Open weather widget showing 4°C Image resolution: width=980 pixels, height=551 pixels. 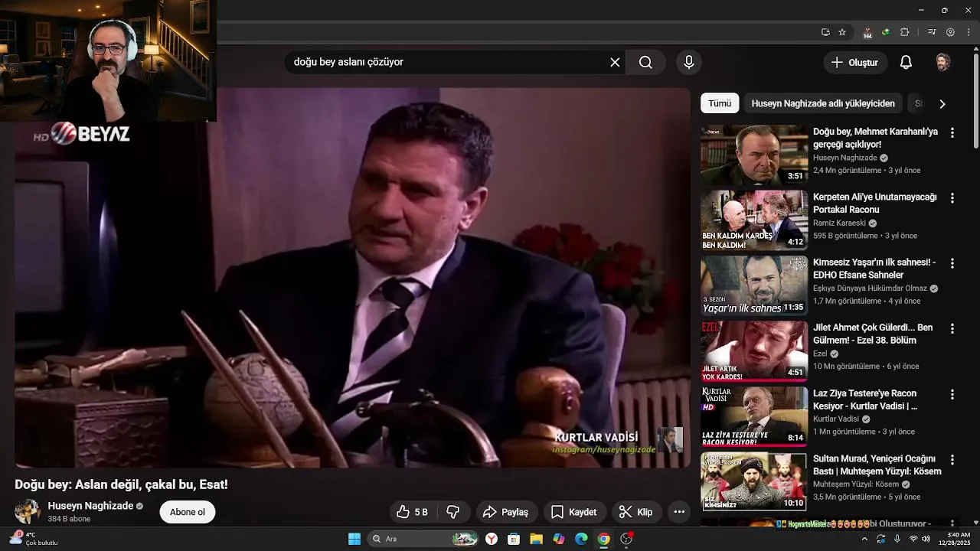pyautogui.click(x=34, y=539)
